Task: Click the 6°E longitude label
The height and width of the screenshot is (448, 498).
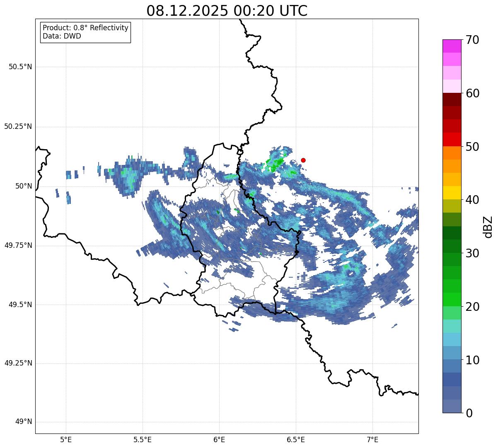Action: [x=219, y=439]
